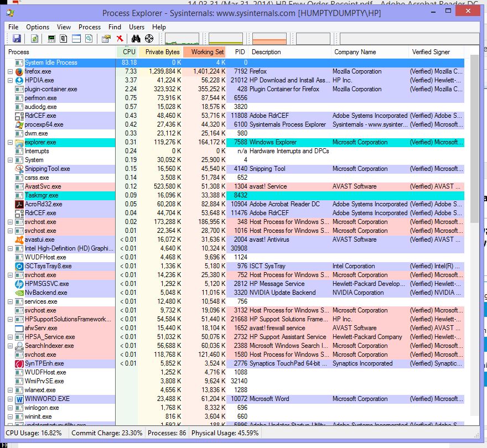Click the AcroRd32.exe Acrobat icon
The image size is (487, 448).
click(19, 204)
